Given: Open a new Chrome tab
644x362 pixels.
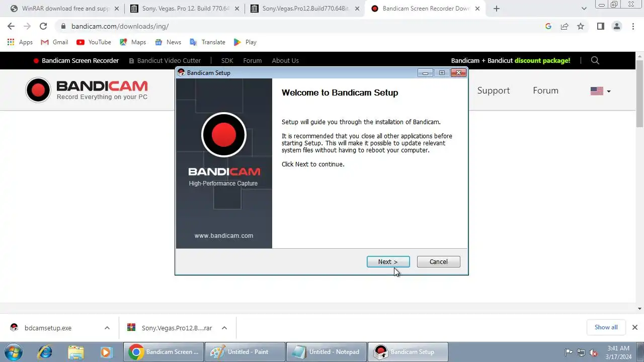Looking at the screenshot, I should (x=497, y=9).
